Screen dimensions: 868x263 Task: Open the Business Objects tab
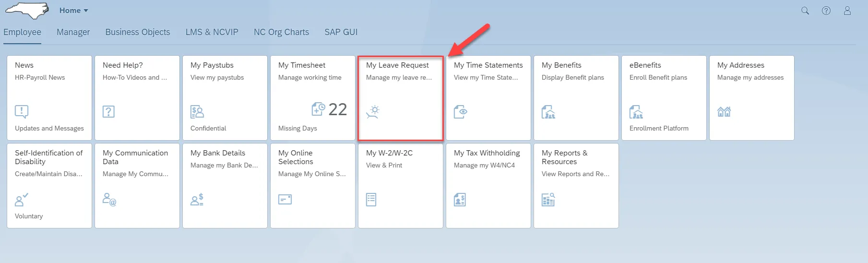(138, 32)
